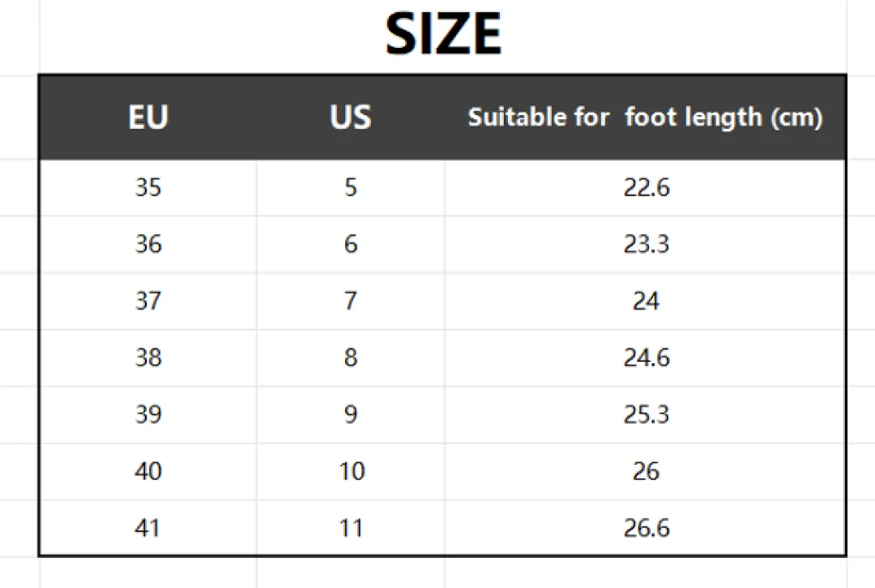Viewport: 875px width, 588px height.
Task: Select the 25.3 foot length cell
Action: [647, 414]
